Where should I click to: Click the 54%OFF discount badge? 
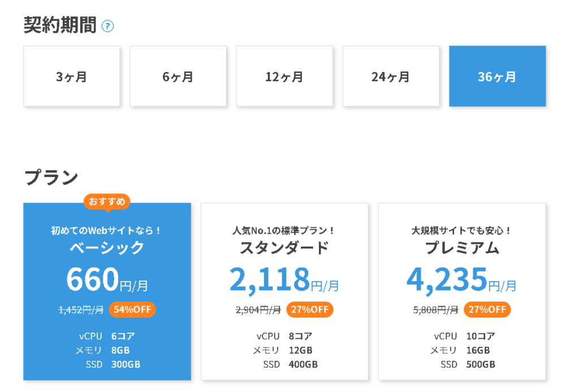pos(132,309)
